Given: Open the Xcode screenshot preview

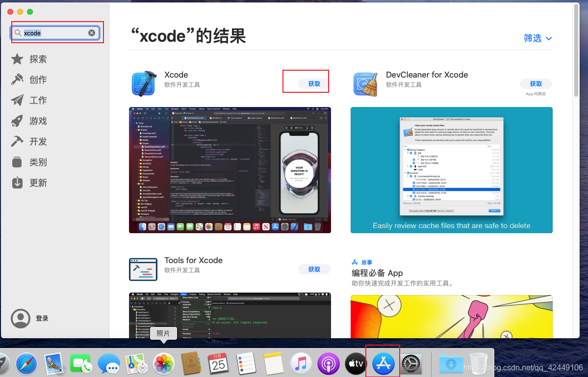Looking at the screenshot, I should [x=230, y=170].
